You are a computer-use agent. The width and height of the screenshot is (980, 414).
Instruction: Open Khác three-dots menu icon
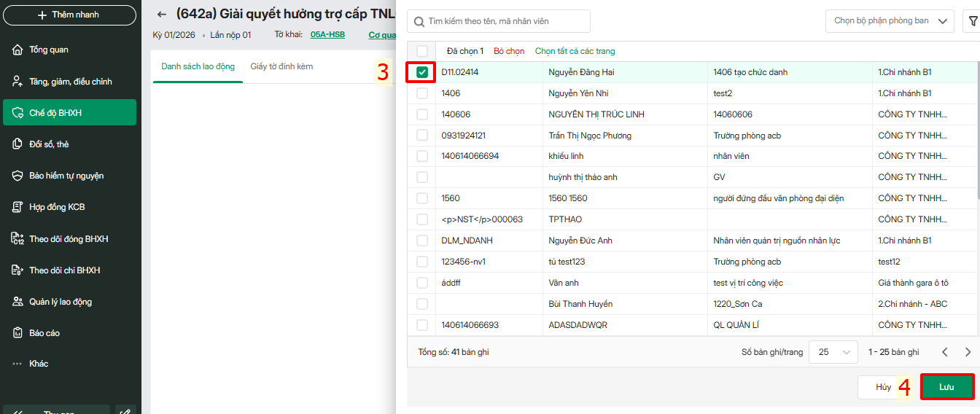click(18, 364)
